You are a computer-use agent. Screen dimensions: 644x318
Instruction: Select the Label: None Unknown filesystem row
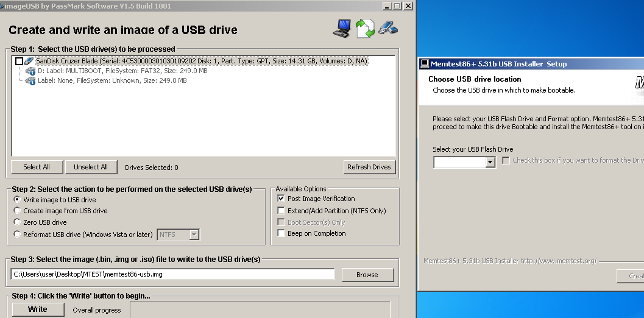click(112, 80)
